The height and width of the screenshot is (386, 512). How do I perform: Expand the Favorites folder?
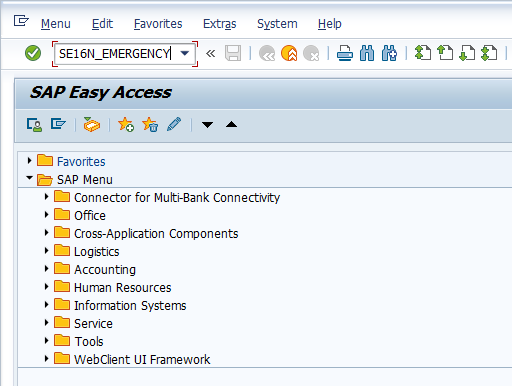tap(29, 161)
